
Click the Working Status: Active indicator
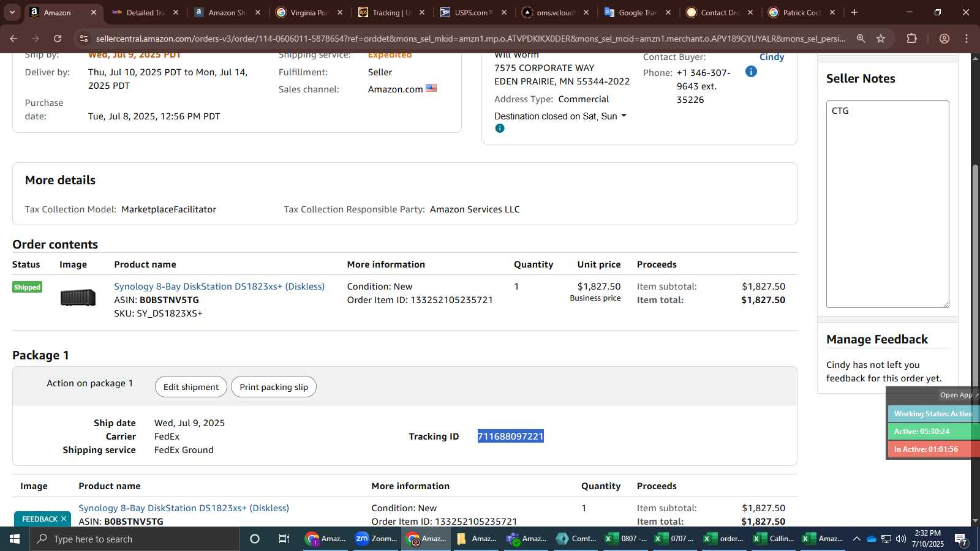tap(933, 414)
